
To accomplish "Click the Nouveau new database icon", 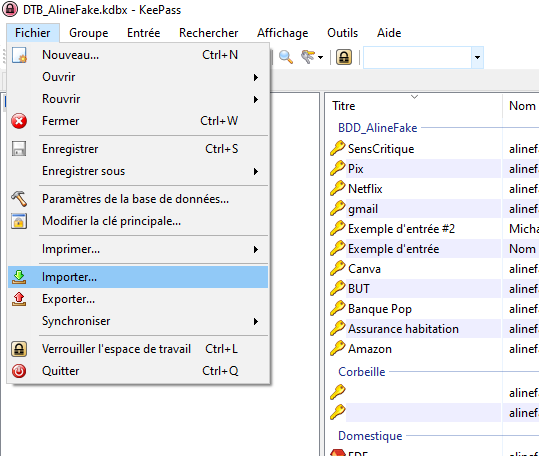I will point(19,55).
